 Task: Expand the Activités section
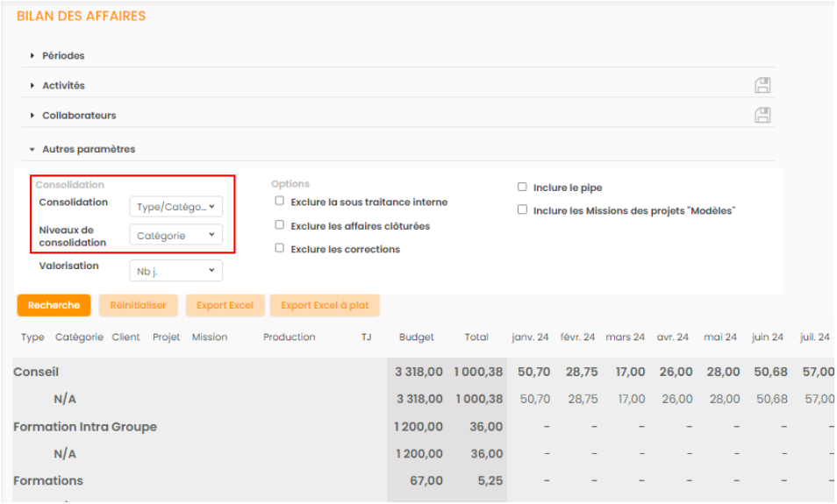(x=63, y=86)
